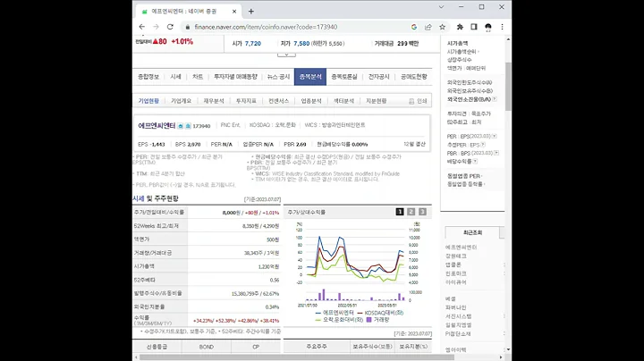Select the 기업현황 sub-tab
The width and height of the screenshot is (644, 361).
[148, 101]
